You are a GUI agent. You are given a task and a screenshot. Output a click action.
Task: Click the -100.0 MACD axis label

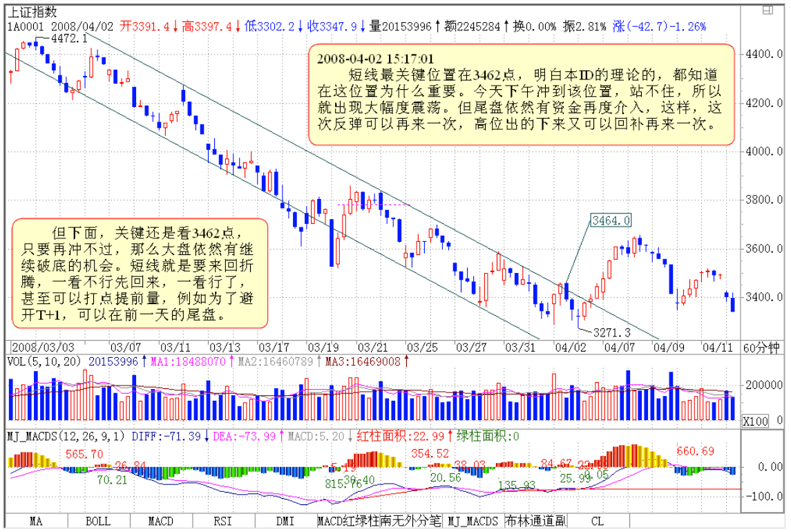tap(764, 496)
